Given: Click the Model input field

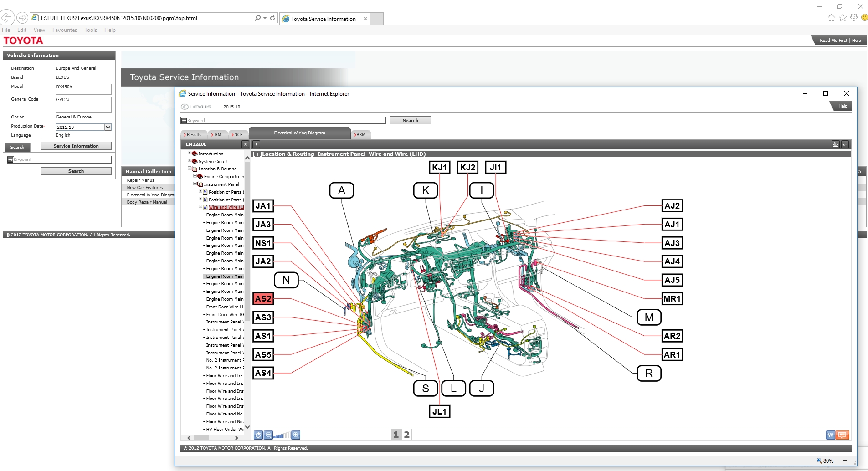Looking at the screenshot, I should click(84, 89).
